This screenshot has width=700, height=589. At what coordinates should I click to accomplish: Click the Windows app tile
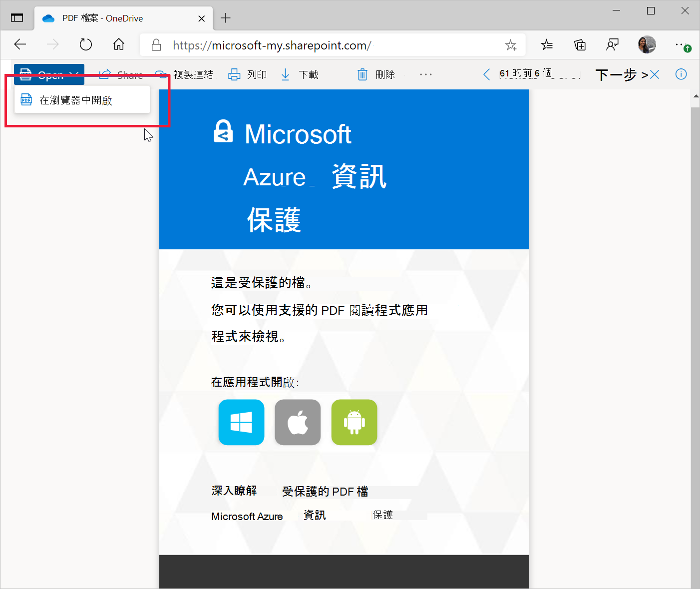click(x=241, y=422)
